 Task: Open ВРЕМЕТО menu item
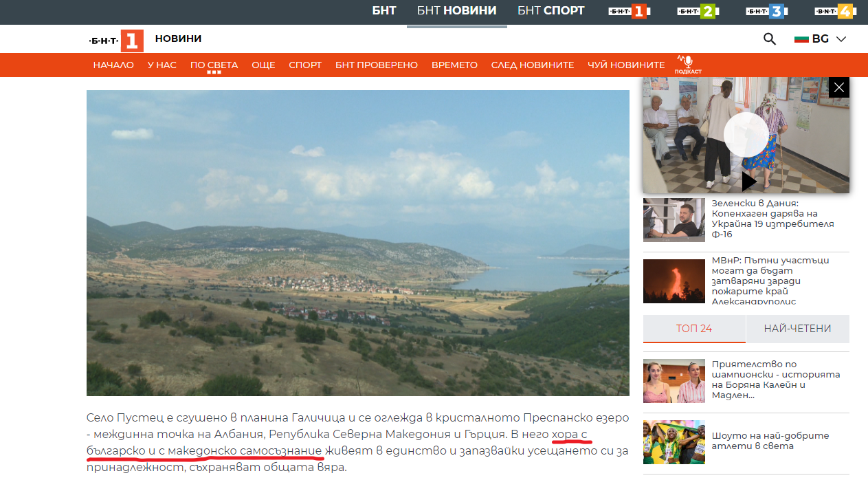pos(454,65)
